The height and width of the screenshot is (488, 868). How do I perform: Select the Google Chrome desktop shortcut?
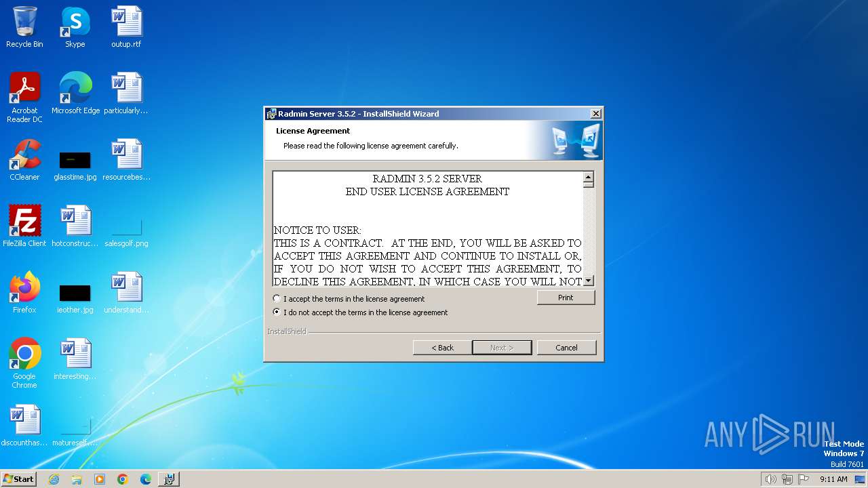[x=24, y=363]
